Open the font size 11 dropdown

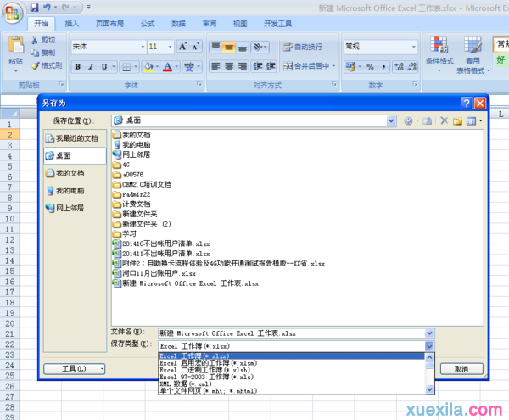click(170, 47)
